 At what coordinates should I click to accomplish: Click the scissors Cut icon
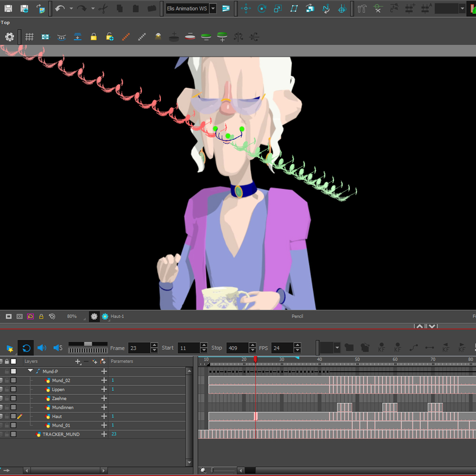point(103,9)
